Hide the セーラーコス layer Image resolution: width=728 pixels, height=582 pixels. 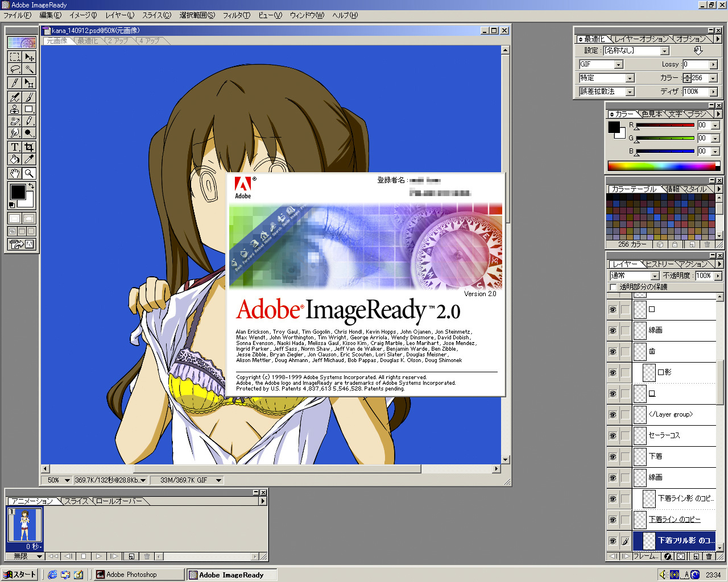(613, 436)
